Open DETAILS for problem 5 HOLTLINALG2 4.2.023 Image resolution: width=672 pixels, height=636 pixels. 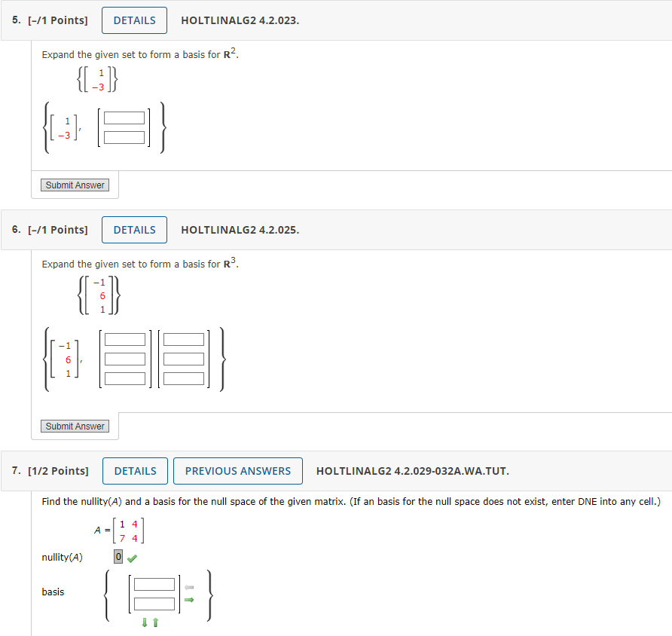[x=134, y=20]
